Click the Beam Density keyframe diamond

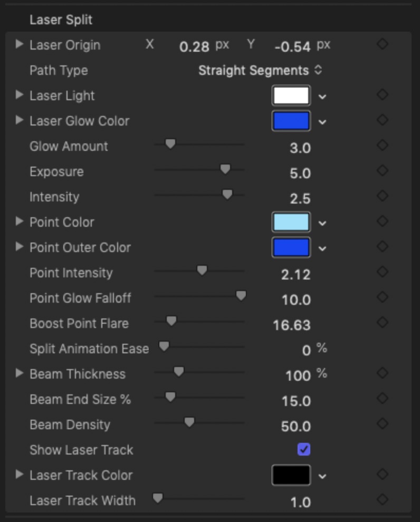[383, 423]
